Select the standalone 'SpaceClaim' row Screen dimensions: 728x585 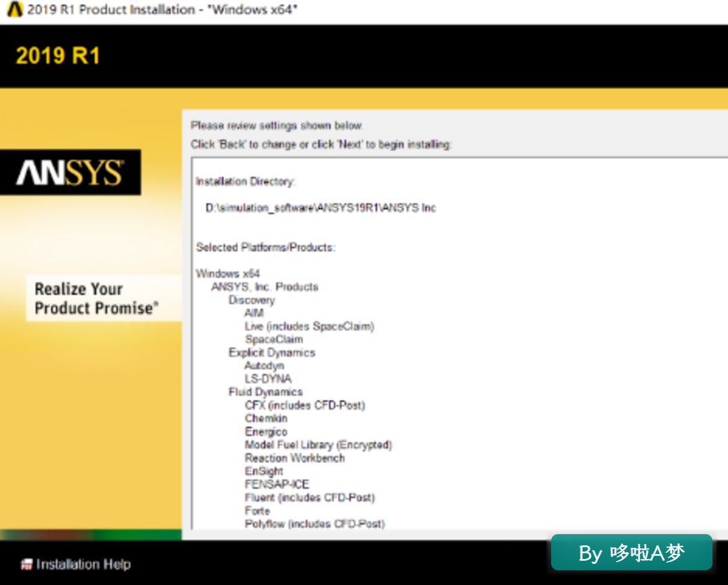point(274,339)
